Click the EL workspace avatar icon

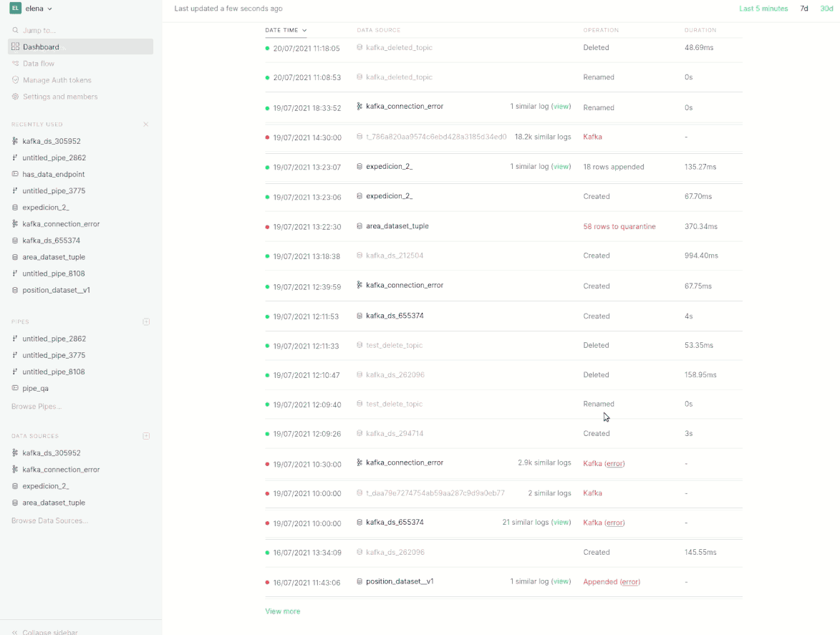(x=15, y=9)
